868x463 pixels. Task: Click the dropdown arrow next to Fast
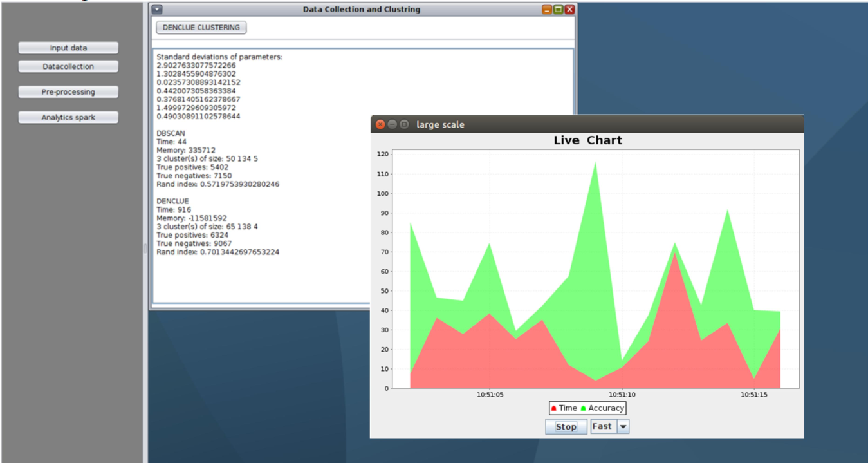pos(622,426)
